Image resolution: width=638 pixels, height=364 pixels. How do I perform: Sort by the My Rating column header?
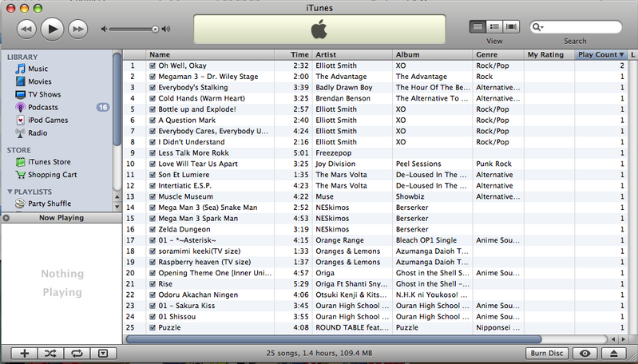click(549, 54)
